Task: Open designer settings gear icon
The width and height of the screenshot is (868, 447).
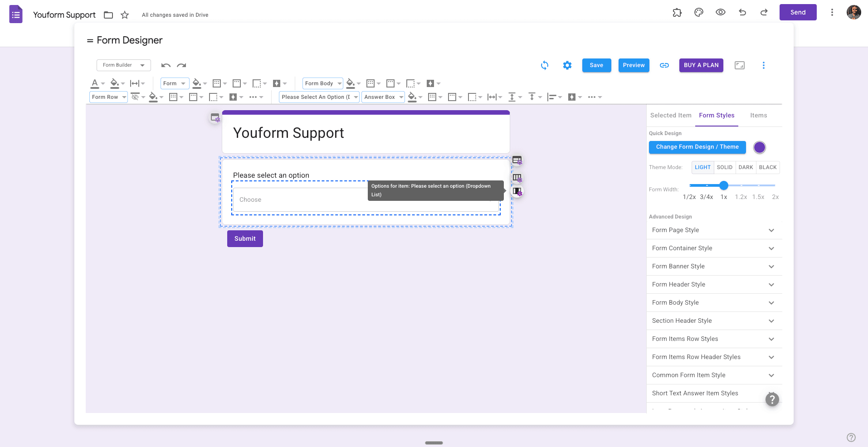Action: click(x=567, y=65)
